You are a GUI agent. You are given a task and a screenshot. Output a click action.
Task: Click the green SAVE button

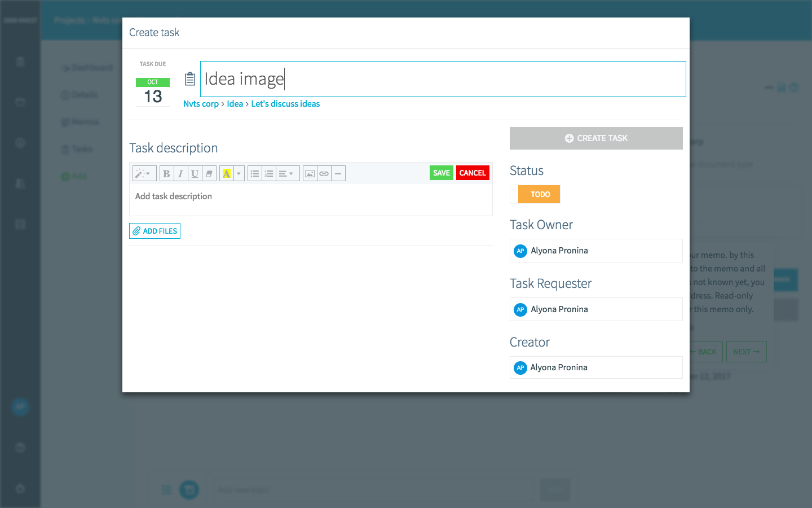click(x=442, y=173)
